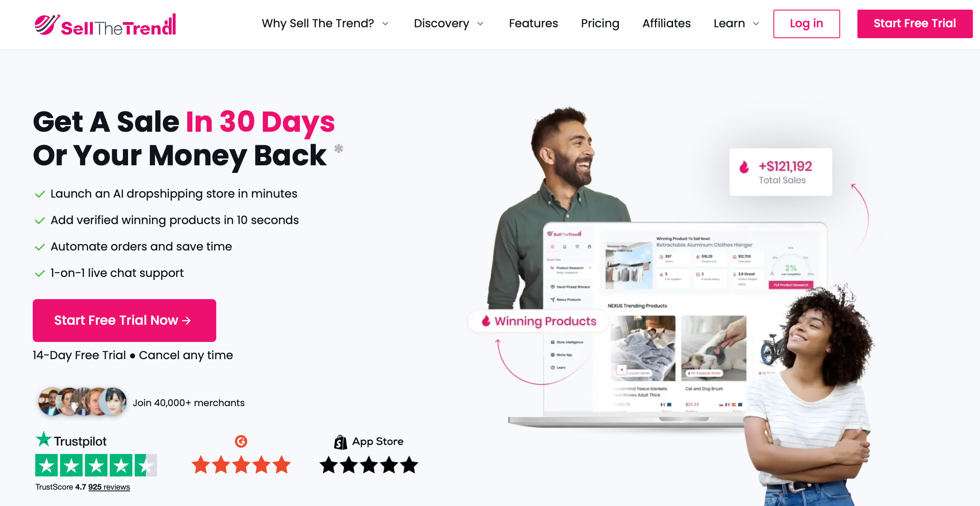Open the Discovery dropdown menu
The image size is (980, 506).
pos(448,23)
